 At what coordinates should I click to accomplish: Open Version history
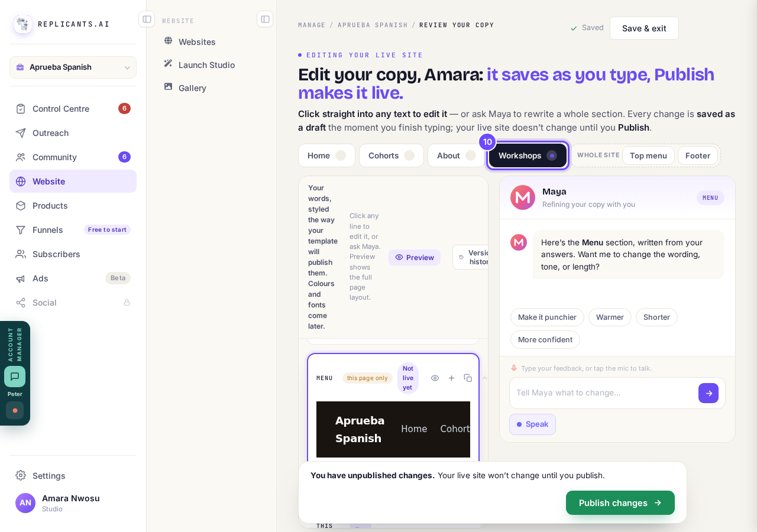pyautogui.click(x=471, y=257)
